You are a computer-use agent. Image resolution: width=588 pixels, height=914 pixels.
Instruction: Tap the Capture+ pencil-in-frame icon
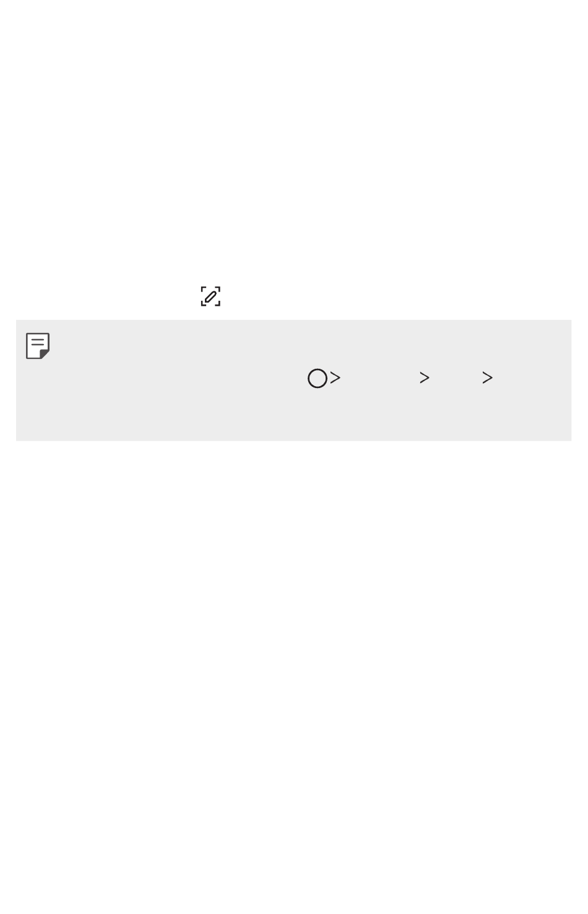tap(210, 296)
